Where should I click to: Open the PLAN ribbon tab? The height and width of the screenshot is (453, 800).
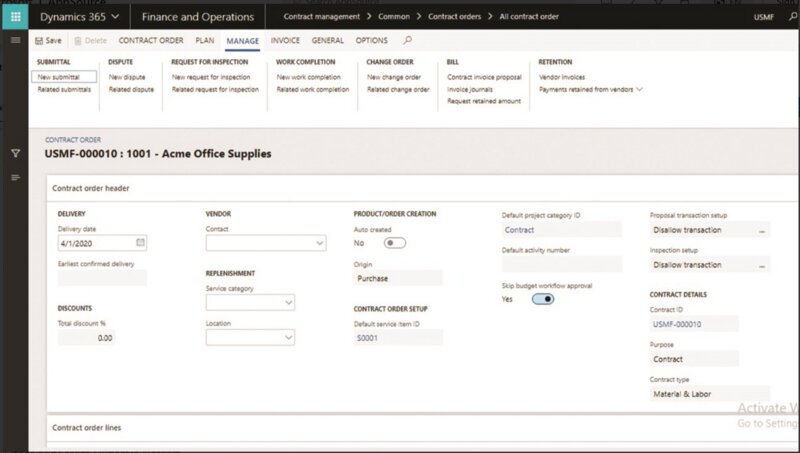pyautogui.click(x=204, y=41)
